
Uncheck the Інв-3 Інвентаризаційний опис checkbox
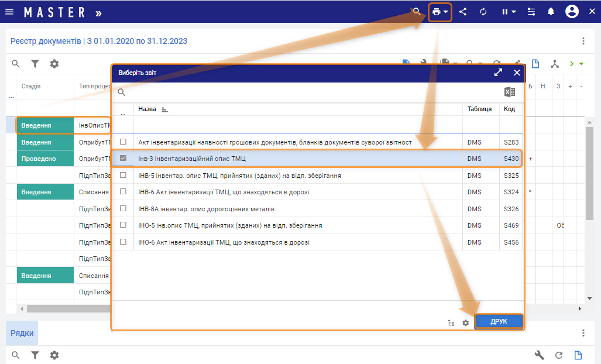coord(123,159)
